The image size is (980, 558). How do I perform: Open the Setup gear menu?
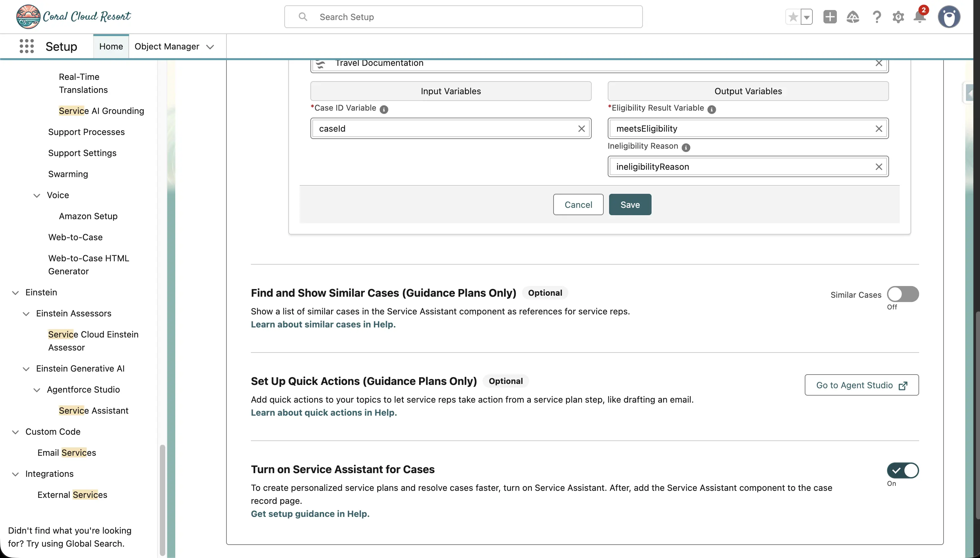[x=898, y=17]
